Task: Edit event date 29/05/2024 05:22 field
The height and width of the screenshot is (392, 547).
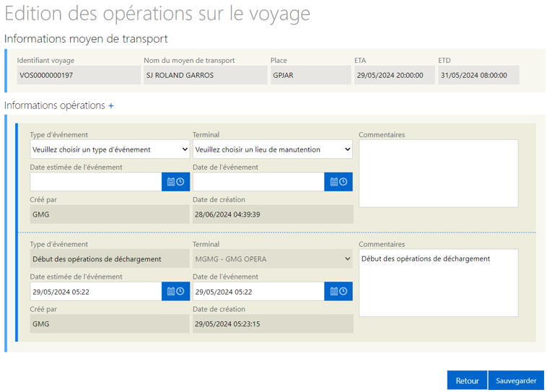Action: click(258, 292)
